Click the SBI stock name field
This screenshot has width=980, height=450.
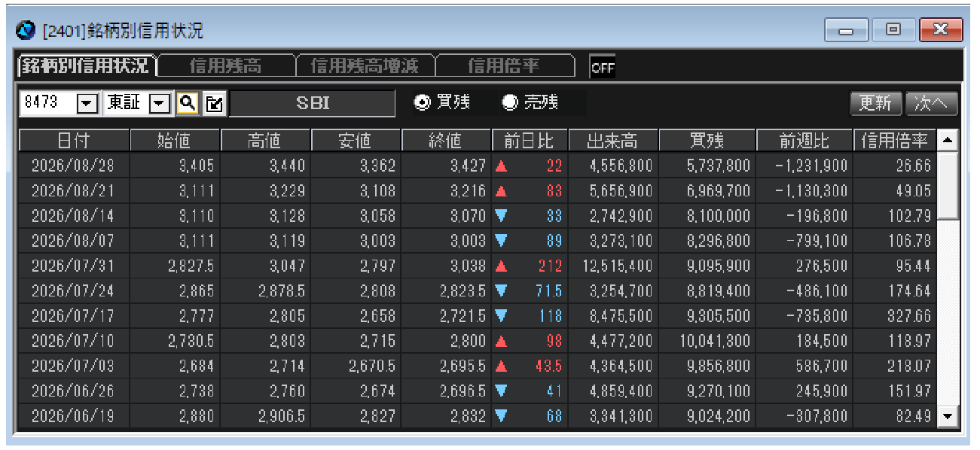tap(312, 103)
